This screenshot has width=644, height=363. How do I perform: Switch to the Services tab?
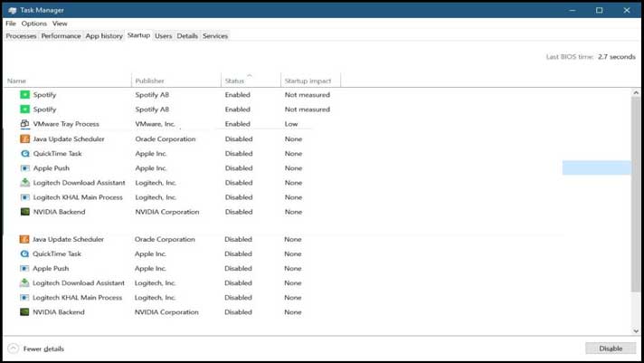coord(215,36)
